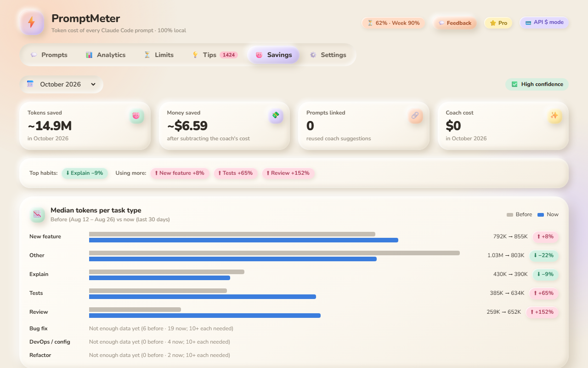Click the Review +152% habit chip
Screen dimensions: 588x368
[288, 173]
